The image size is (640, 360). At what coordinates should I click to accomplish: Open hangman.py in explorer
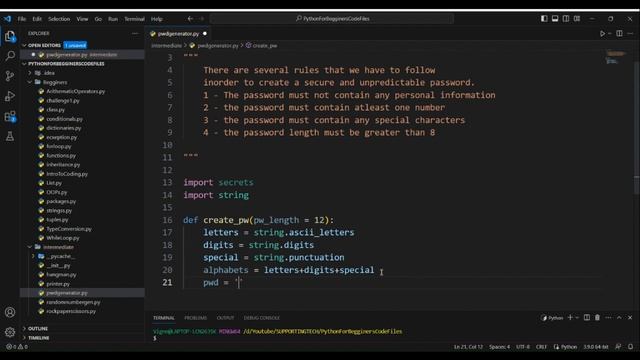point(61,275)
